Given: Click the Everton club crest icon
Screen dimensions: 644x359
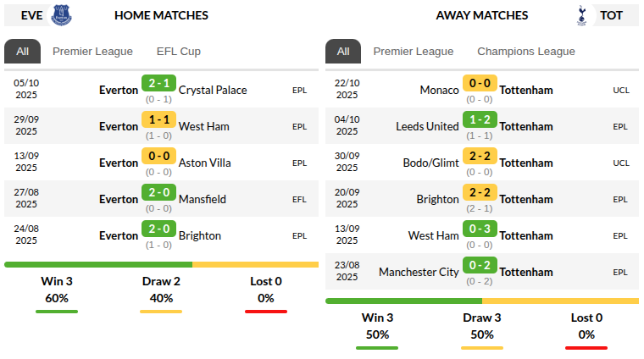Looking at the screenshot, I should (x=62, y=14).
